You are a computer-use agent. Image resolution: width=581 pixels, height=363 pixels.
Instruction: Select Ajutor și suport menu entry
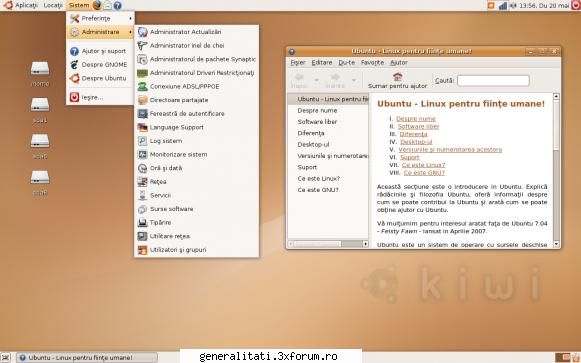(x=100, y=51)
